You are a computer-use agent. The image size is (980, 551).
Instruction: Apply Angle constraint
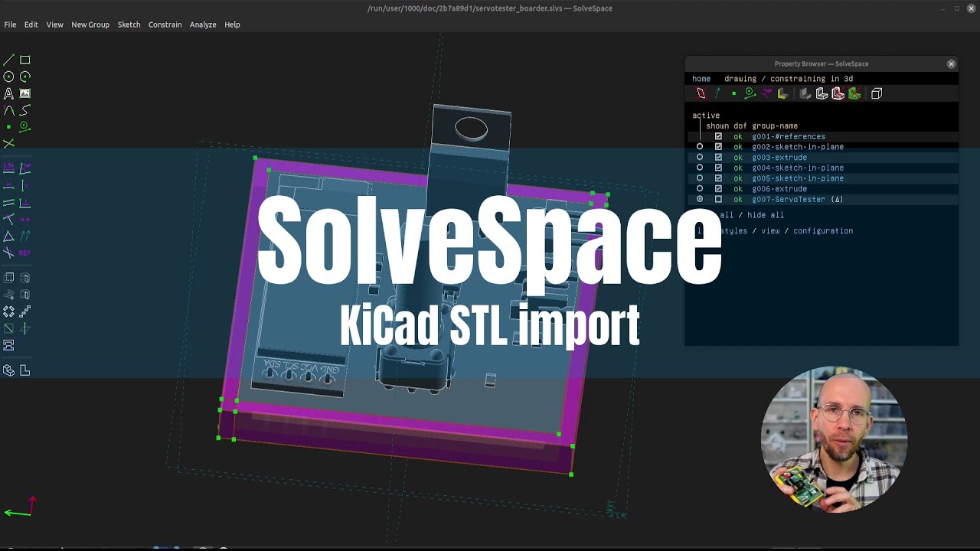[25, 168]
